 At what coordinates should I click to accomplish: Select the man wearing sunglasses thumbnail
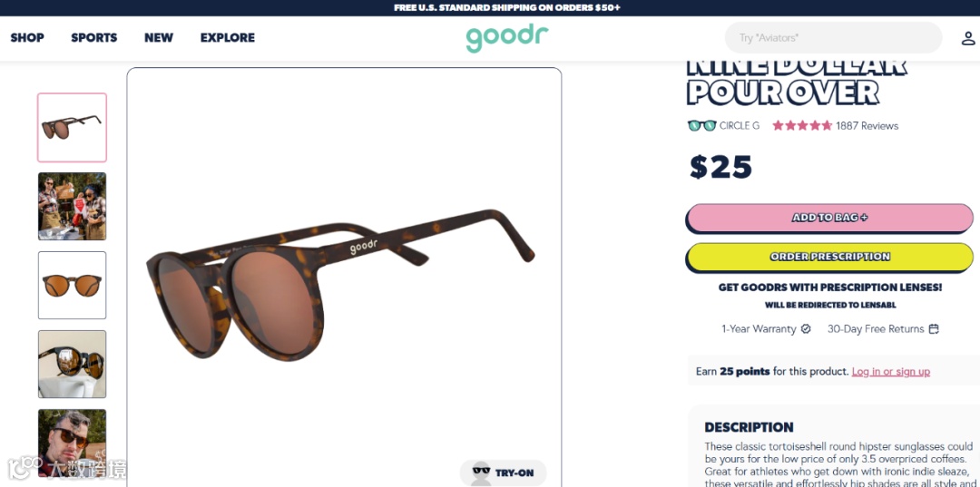(x=72, y=443)
